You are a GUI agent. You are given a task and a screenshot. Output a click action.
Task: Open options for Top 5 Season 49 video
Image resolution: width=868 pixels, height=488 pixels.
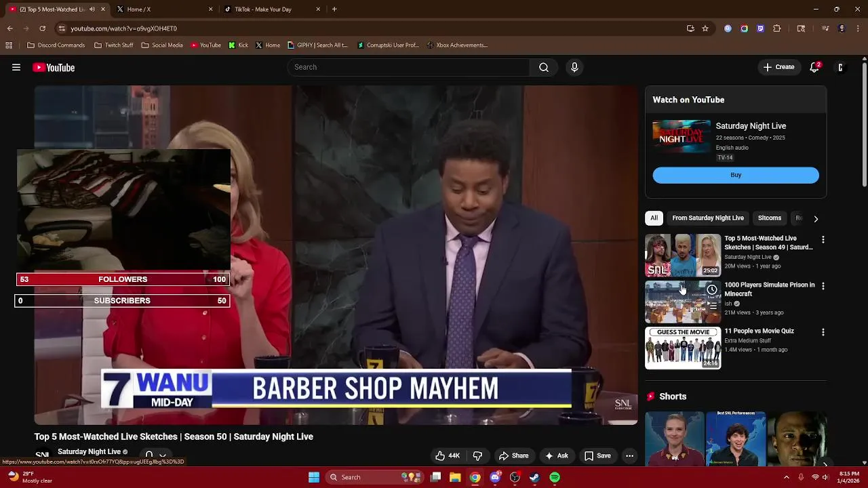coord(823,240)
